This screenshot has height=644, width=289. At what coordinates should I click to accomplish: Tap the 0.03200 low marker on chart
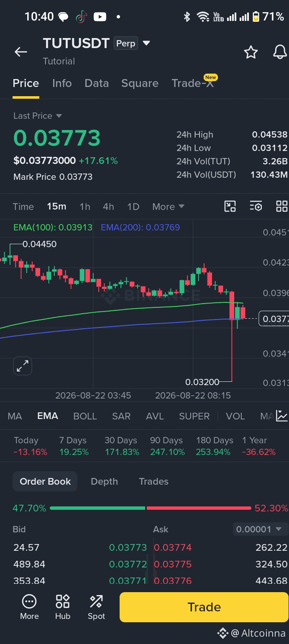pos(202,382)
